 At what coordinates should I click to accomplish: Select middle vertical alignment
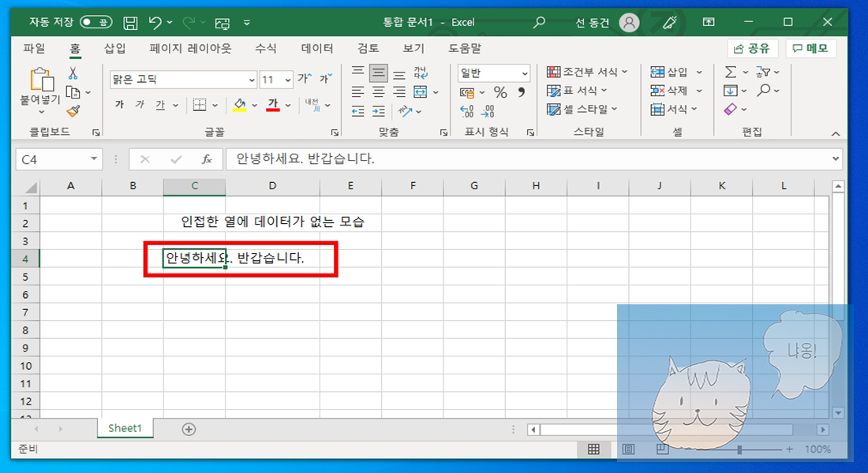(x=379, y=73)
